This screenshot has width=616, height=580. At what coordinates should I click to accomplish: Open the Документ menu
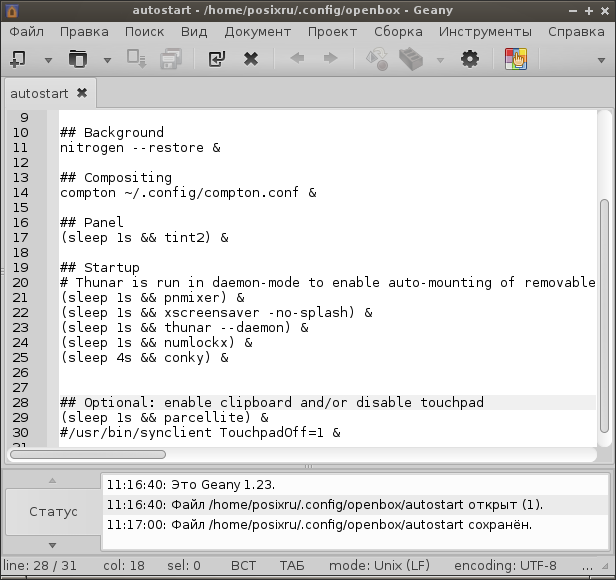point(258,32)
